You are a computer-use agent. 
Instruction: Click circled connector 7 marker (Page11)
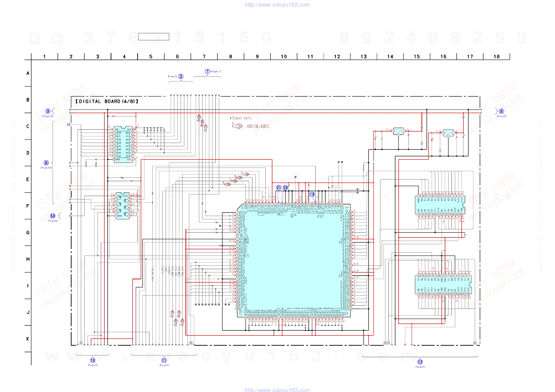tap(207, 71)
